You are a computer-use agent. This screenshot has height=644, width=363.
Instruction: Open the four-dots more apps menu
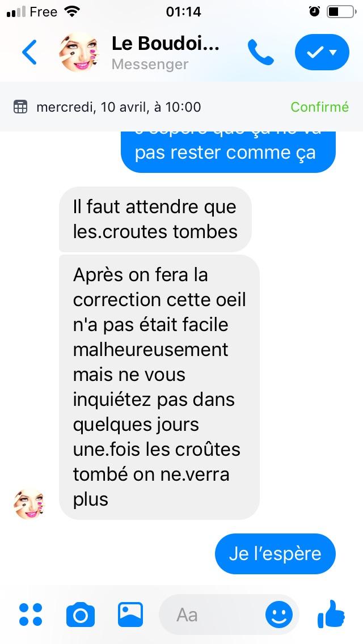(x=31, y=615)
